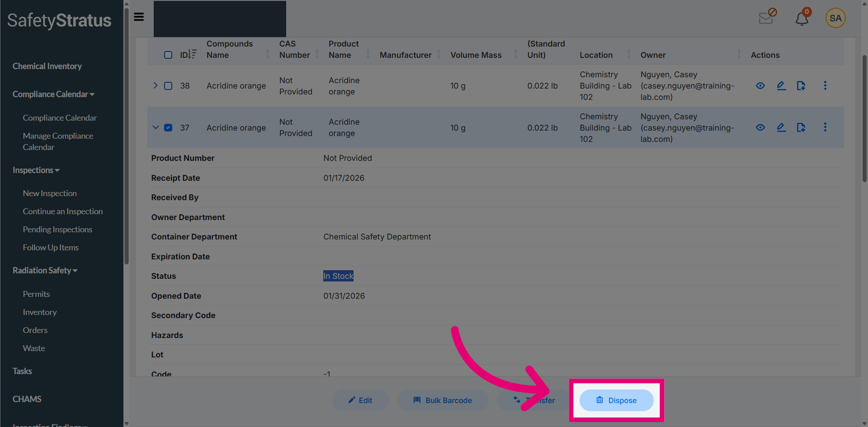Open Radiation Safety Permits
The height and width of the screenshot is (427, 868).
(36, 294)
